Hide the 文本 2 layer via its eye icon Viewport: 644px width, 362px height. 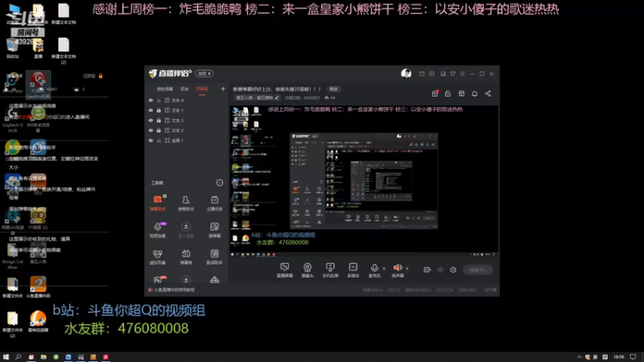151,130
